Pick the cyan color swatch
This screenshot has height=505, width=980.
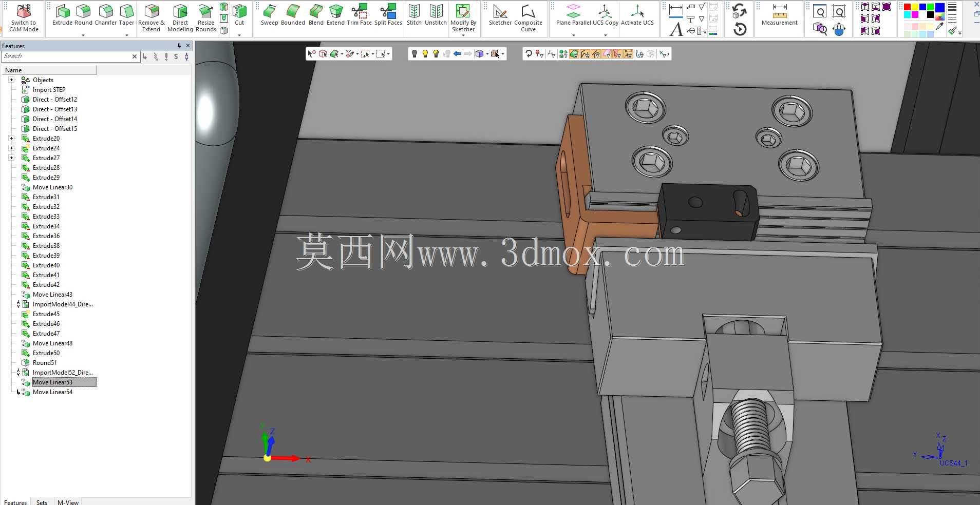coord(907,15)
